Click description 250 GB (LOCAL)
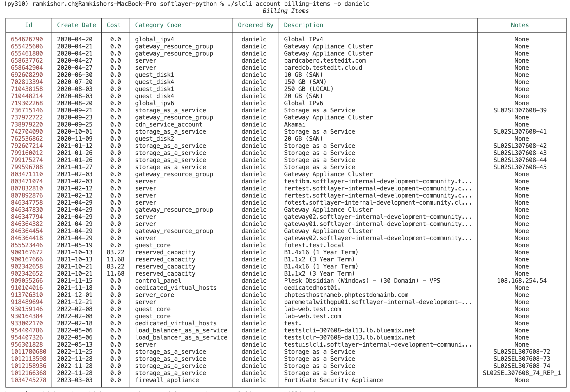 [x=309, y=89]
